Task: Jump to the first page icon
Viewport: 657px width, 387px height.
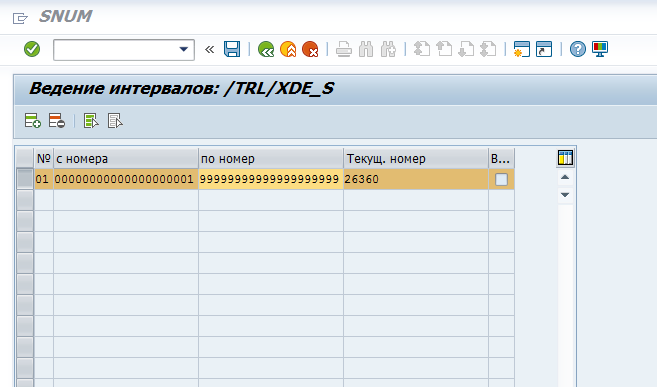Action: tap(422, 49)
